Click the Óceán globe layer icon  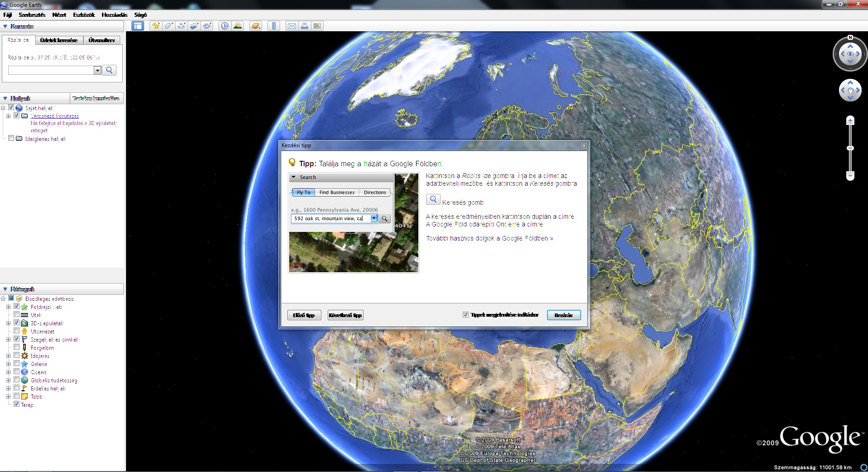point(24,372)
